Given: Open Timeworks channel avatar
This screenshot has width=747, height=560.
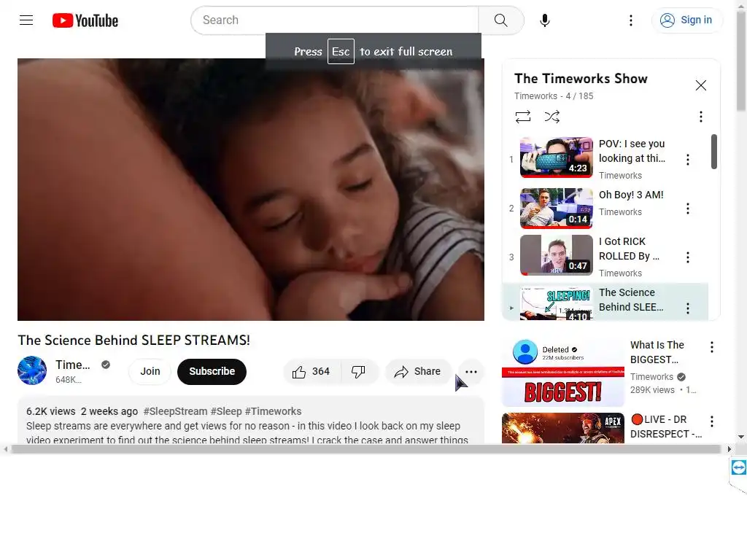Looking at the screenshot, I should coord(32,370).
